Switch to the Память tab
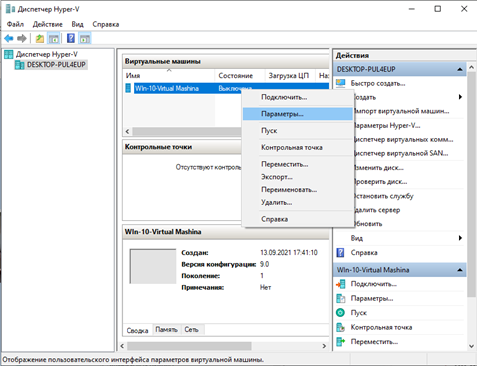This screenshot has width=477, height=366. click(166, 329)
